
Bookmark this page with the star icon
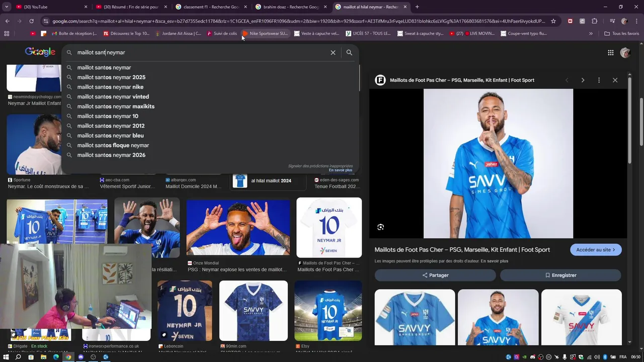553,21
